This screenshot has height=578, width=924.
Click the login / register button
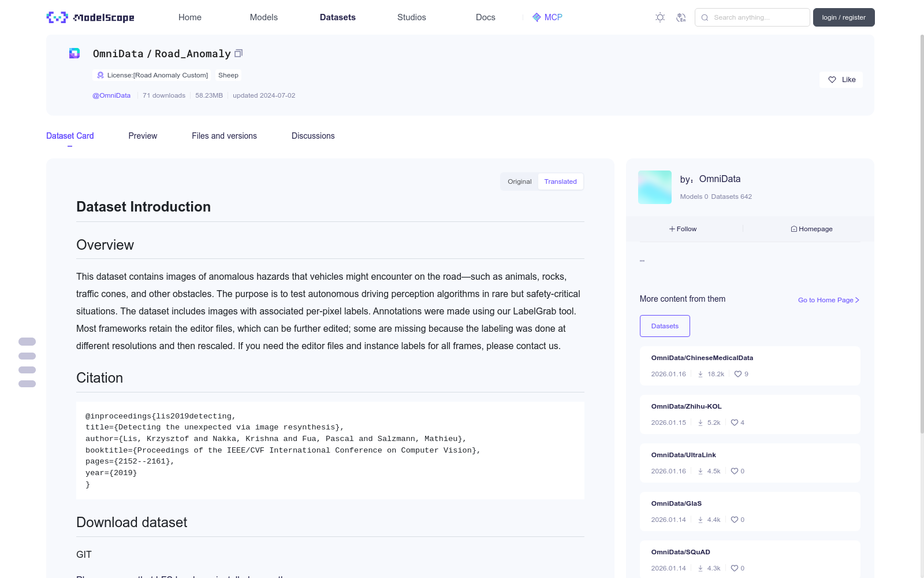point(844,17)
